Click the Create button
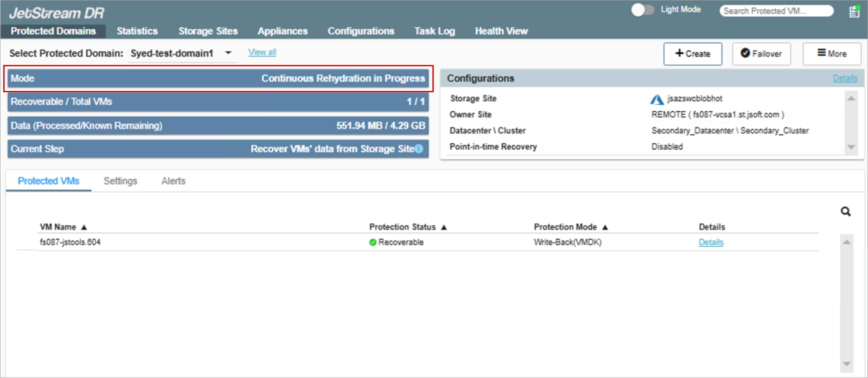The width and height of the screenshot is (868, 378). [693, 54]
